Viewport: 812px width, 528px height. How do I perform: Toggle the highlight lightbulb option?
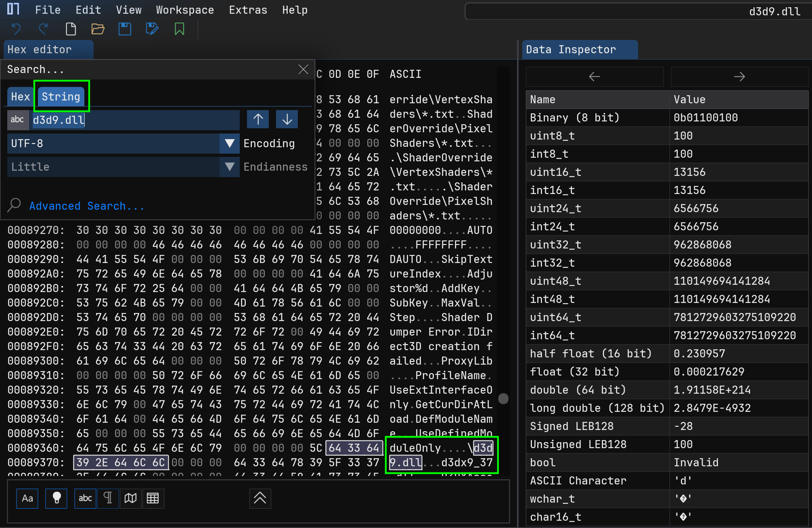(57, 498)
